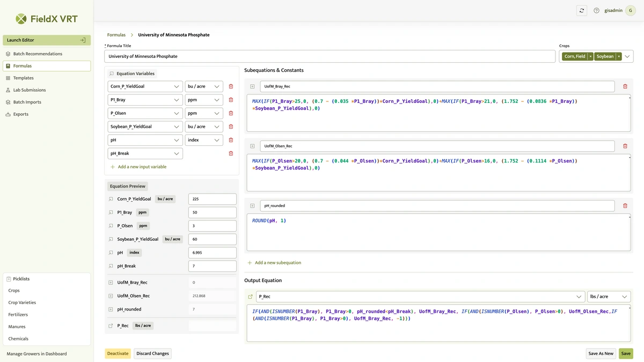Open the P_Rec output variable dropdown
This screenshot has width=644, height=362.
[421, 297]
